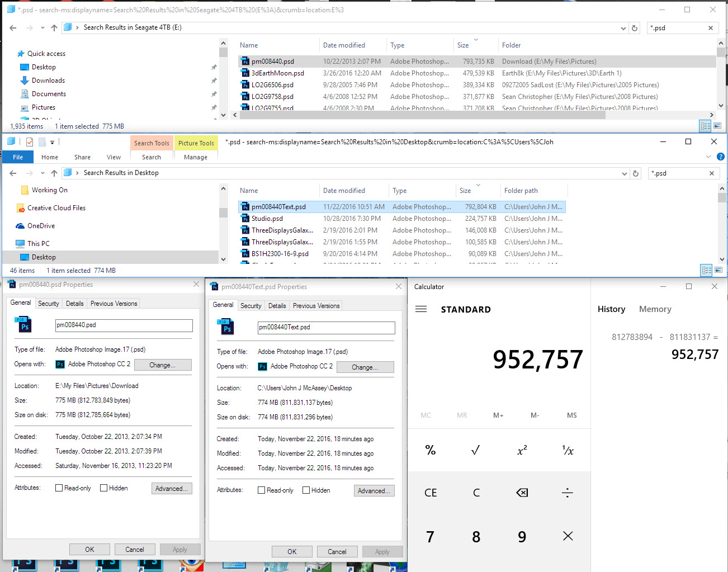Click OK in pm008440.psd Properties

coord(89,550)
